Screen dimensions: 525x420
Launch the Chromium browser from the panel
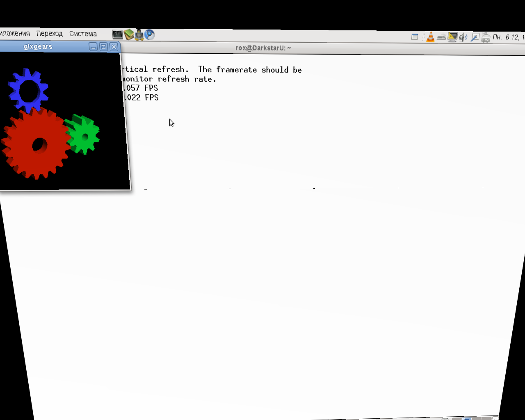pos(150,35)
